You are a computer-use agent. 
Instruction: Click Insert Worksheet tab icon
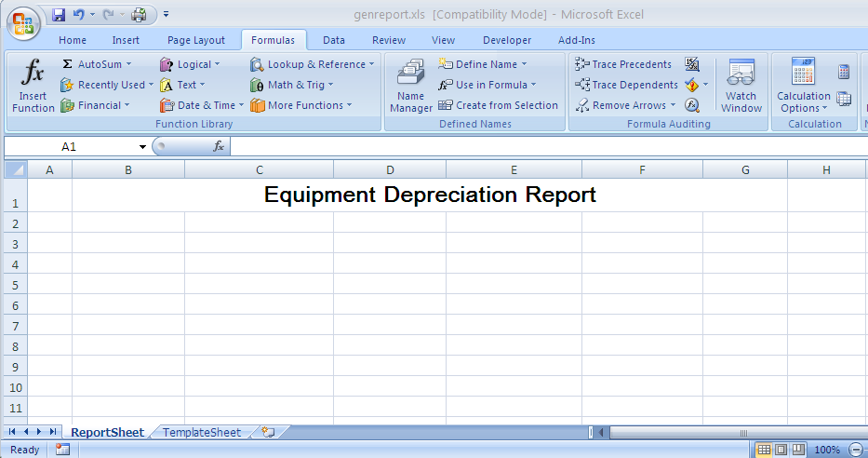pyautogui.click(x=269, y=432)
